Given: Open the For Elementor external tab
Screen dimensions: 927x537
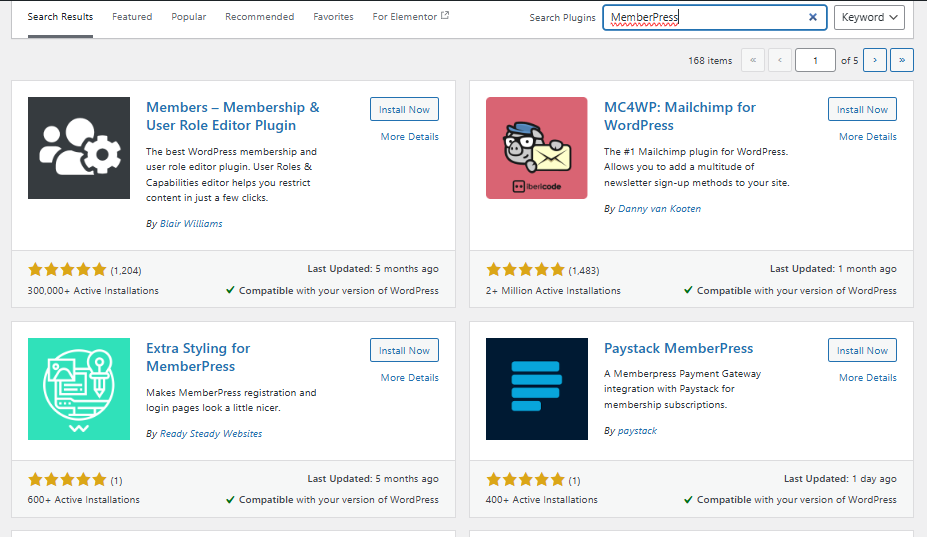Looking at the screenshot, I should click(410, 17).
